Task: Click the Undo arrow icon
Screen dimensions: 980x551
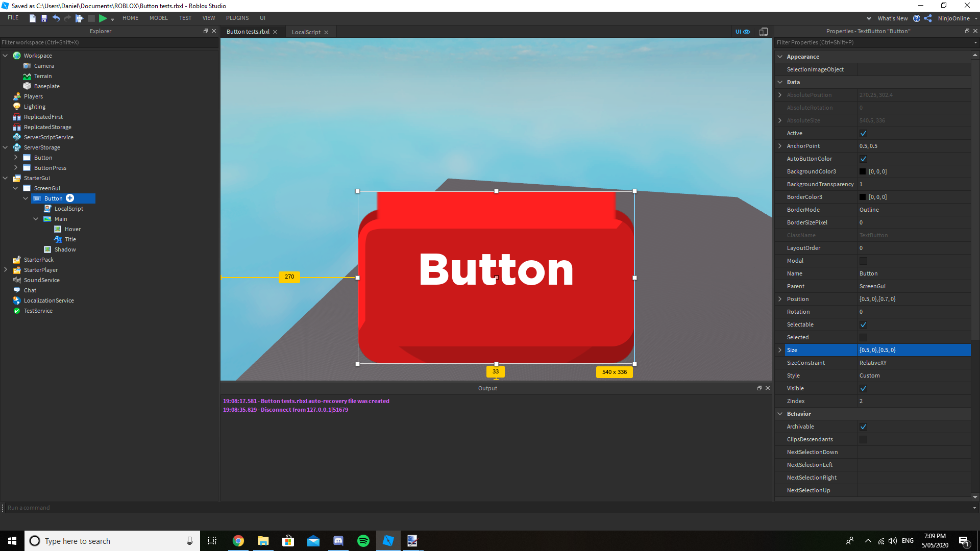Action: pyautogui.click(x=56, y=18)
